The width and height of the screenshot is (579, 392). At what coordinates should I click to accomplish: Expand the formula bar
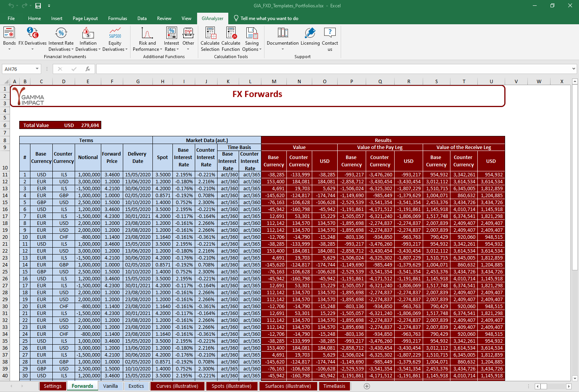[x=574, y=69]
